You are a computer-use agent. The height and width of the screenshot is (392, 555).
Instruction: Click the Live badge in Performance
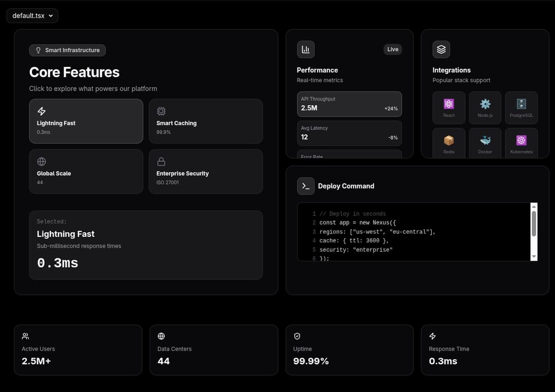(x=393, y=49)
